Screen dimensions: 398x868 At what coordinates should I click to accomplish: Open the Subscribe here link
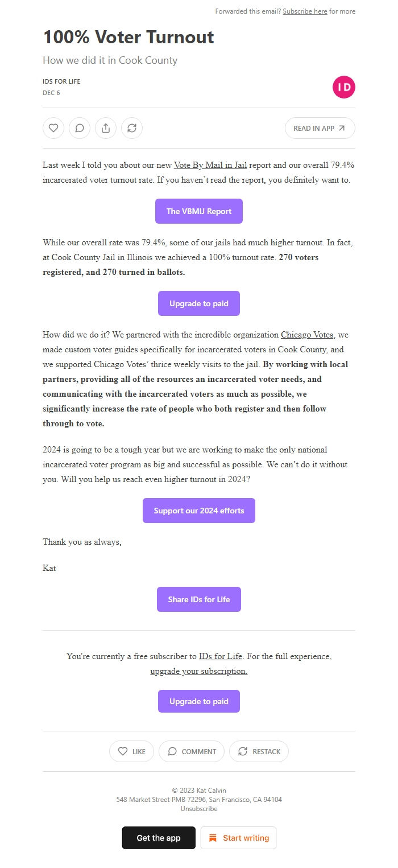click(305, 11)
